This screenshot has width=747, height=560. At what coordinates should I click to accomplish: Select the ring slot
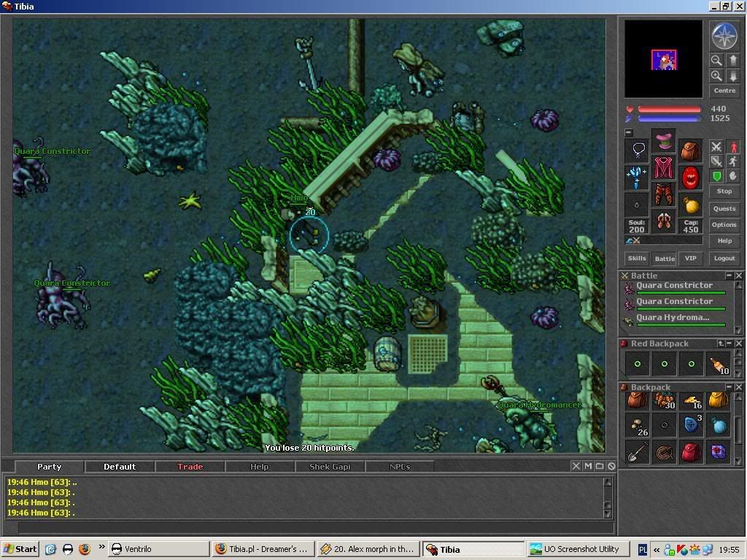tap(637, 205)
